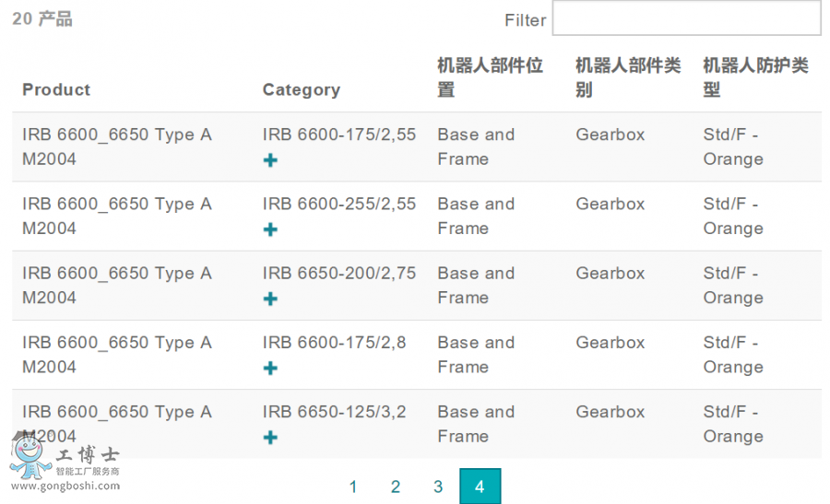The height and width of the screenshot is (504, 830).
Task: Expand the IRB 6600-175/2,55 row plus icon
Action: [x=270, y=160]
